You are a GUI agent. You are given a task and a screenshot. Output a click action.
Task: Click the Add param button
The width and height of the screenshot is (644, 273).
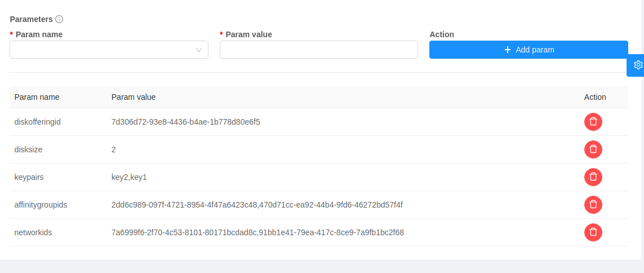point(528,50)
